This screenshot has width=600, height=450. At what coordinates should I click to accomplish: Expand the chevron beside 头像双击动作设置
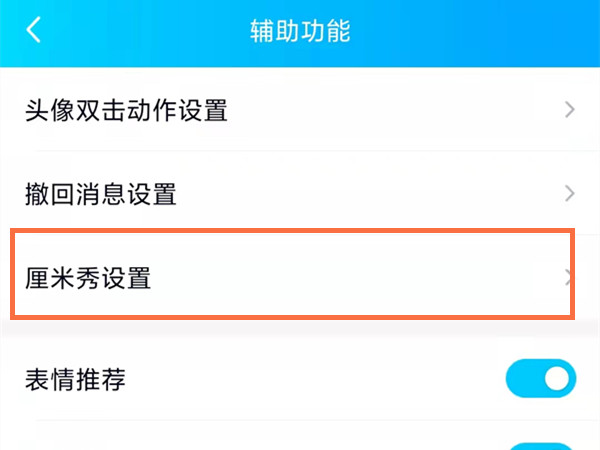(569, 110)
